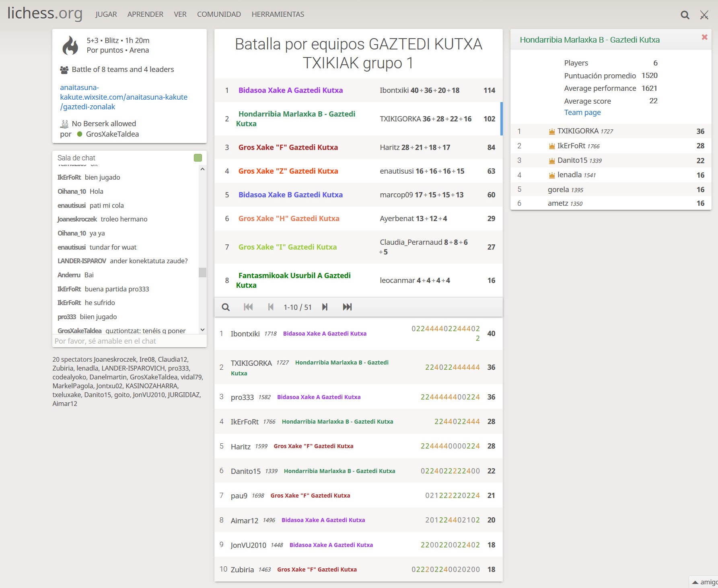The width and height of the screenshot is (718, 588).
Task: Jump to last page of standings
Action: [x=347, y=307]
